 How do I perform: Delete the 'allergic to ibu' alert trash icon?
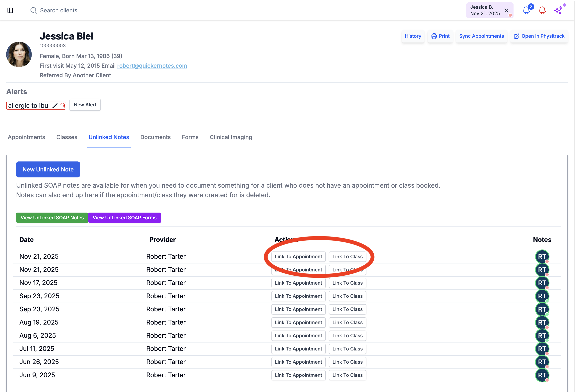coord(63,106)
